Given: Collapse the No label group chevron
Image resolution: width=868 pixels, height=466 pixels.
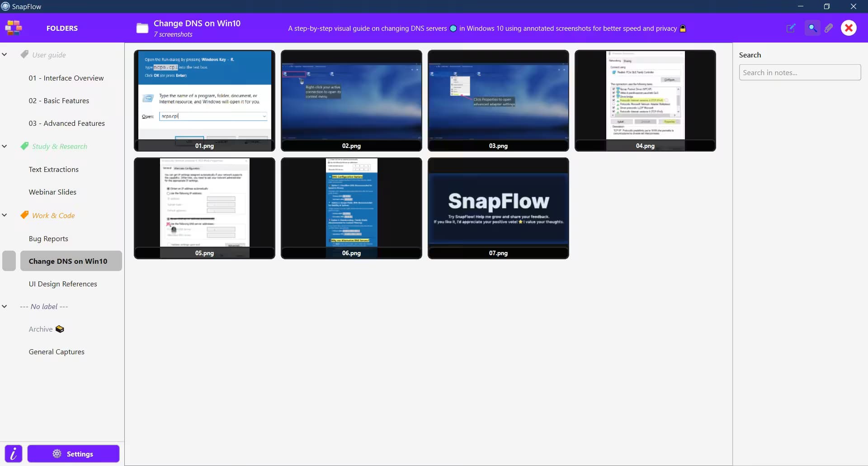Looking at the screenshot, I should 5,306.
